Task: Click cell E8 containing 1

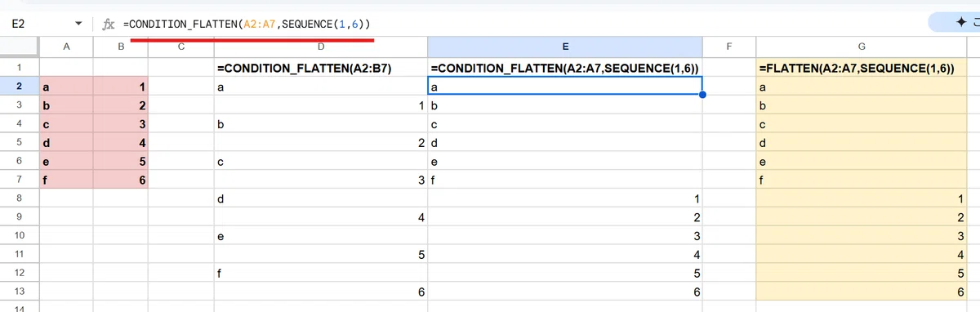Action: (x=564, y=198)
